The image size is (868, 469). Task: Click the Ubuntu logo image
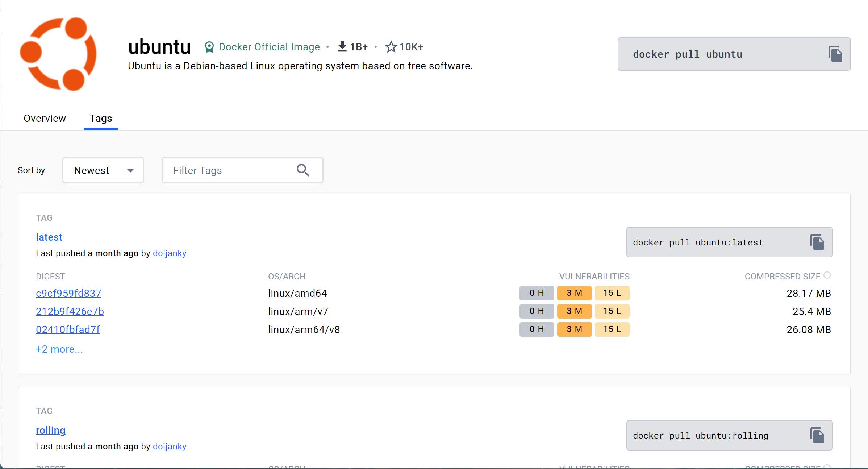(58, 54)
